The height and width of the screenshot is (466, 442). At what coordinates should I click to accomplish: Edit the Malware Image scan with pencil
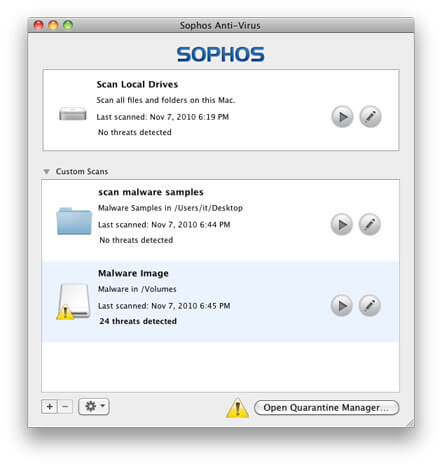click(x=369, y=306)
